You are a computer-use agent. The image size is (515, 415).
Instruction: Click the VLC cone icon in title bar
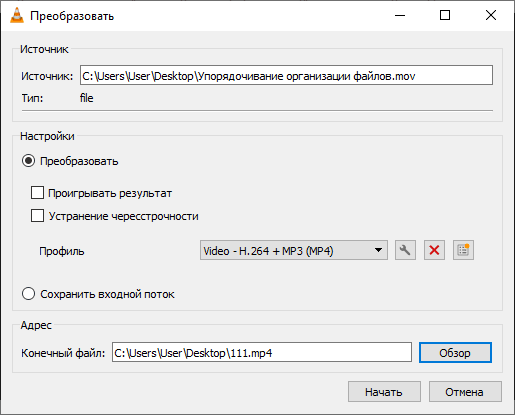(x=17, y=15)
